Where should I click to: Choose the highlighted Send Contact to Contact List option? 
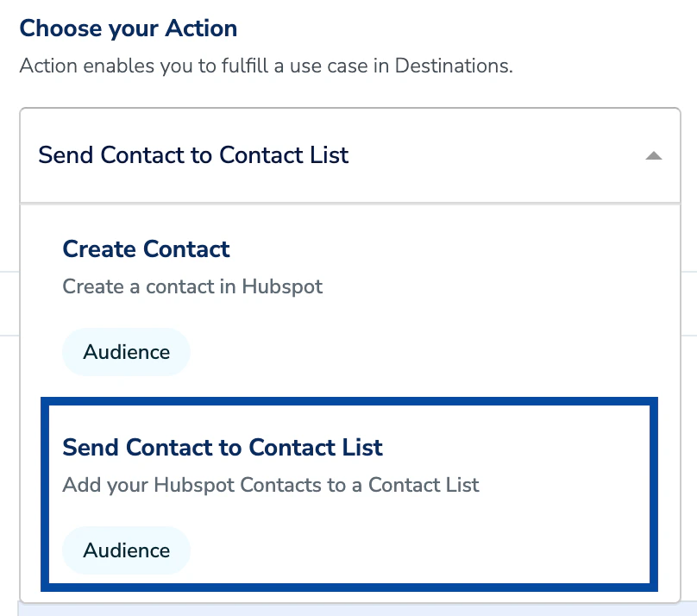pyautogui.click(x=349, y=494)
